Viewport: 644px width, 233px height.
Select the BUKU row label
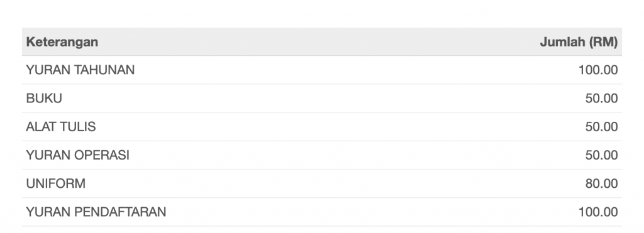coord(44,99)
